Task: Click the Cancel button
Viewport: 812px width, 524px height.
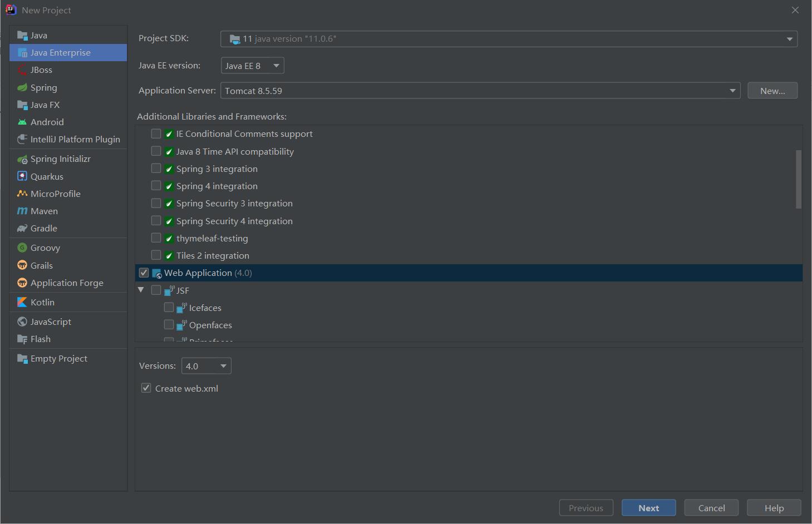Action: (x=711, y=508)
